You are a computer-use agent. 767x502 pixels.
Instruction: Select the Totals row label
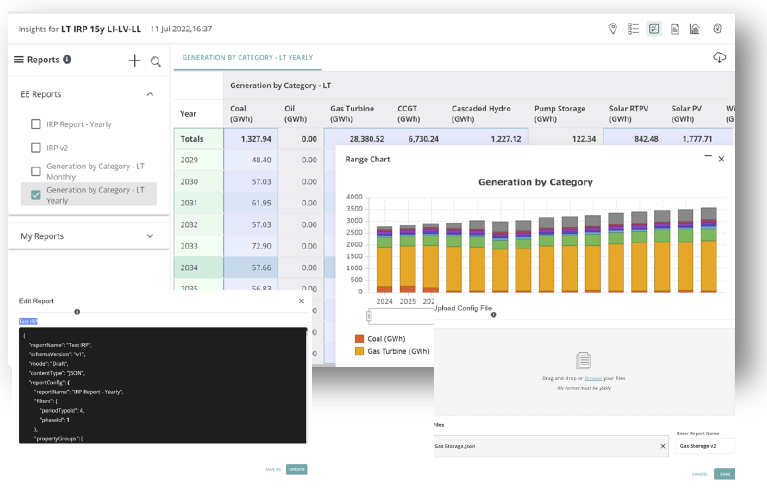[192, 139]
